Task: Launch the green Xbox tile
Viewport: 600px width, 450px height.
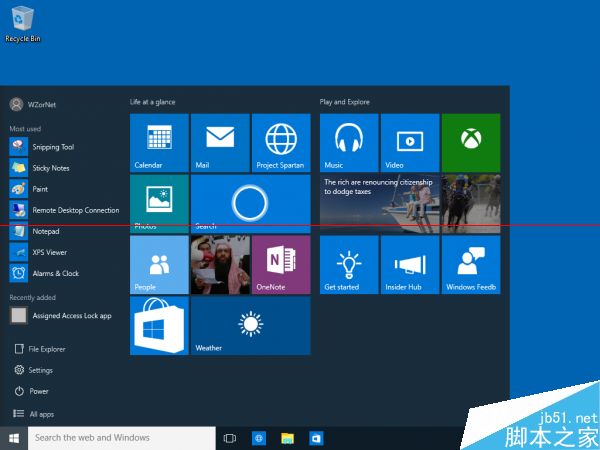Action: [x=471, y=143]
